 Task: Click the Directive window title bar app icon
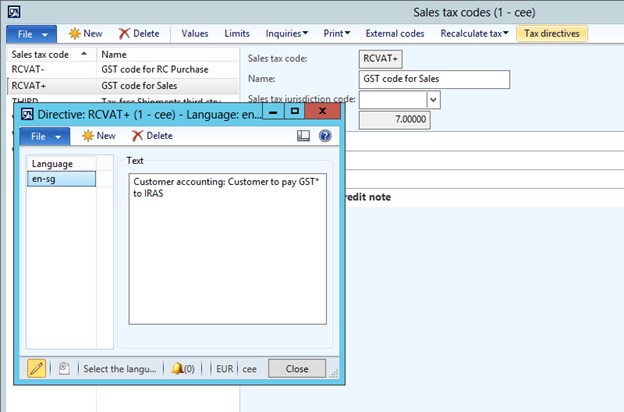pyautogui.click(x=27, y=114)
